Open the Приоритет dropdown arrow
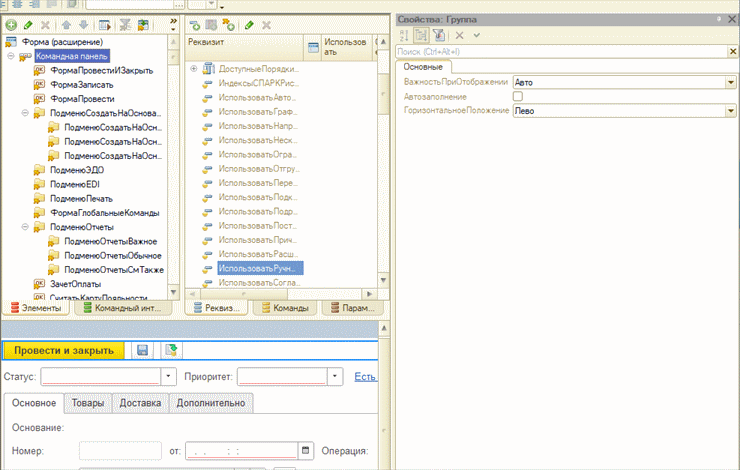The image size is (740, 470). click(x=335, y=377)
